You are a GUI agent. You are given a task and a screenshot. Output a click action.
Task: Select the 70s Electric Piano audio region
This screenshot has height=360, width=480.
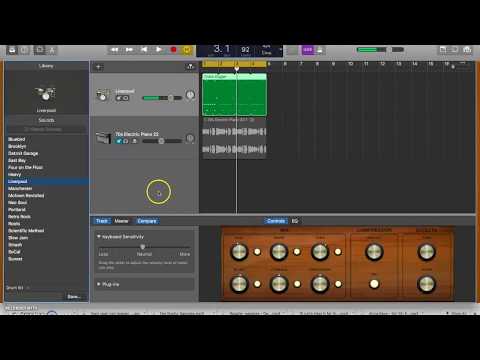234,138
